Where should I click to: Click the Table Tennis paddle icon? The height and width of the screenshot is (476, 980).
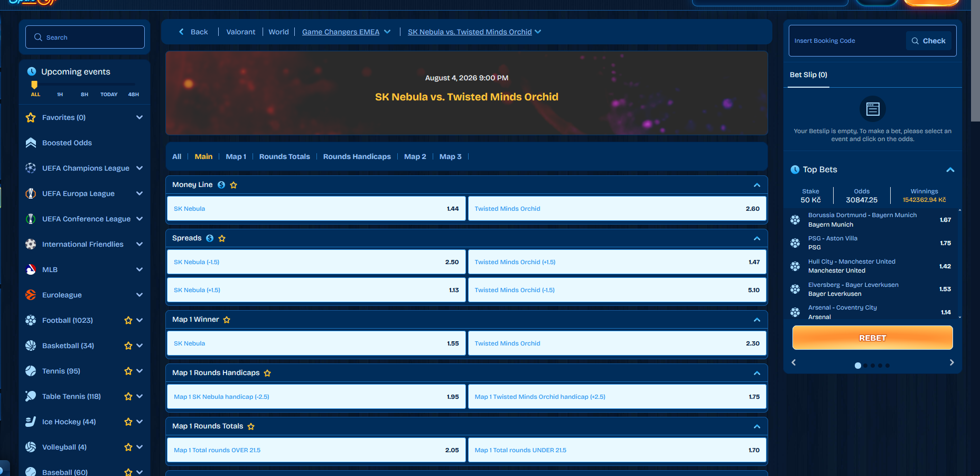point(31,396)
